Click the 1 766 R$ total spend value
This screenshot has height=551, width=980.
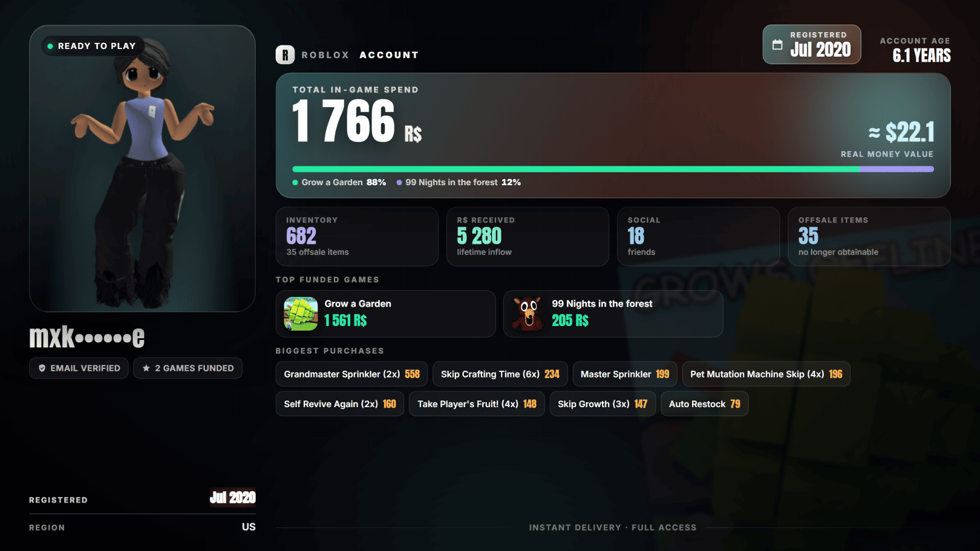coord(357,121)
